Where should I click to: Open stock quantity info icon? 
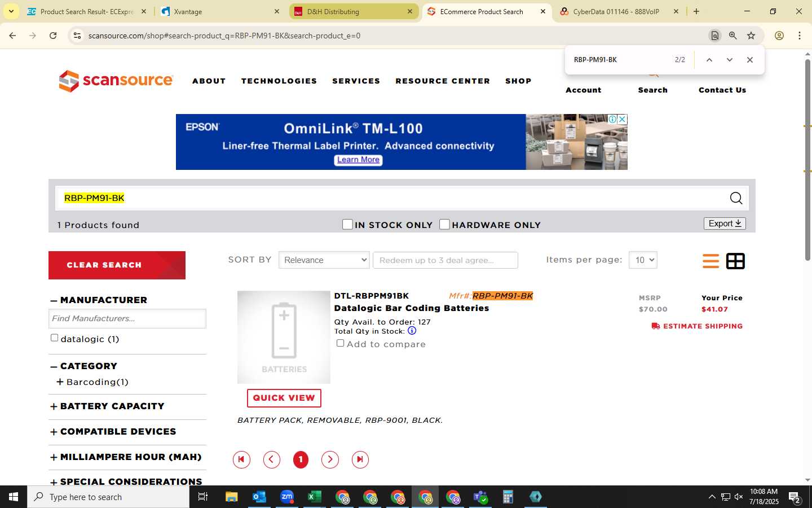pos(412,331)
